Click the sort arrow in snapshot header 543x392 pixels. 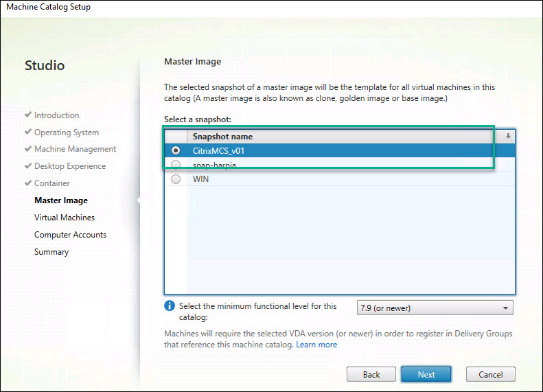[508, 136]
